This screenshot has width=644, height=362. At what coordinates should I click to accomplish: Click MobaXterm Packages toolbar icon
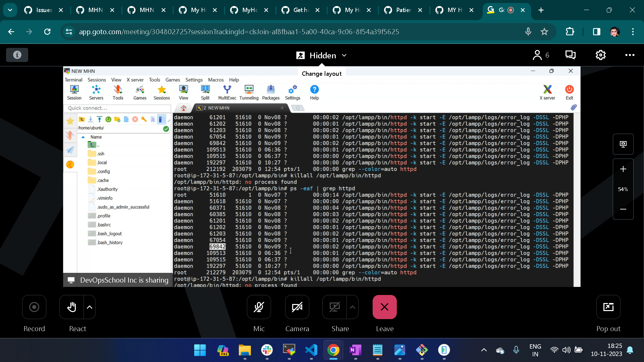(271, 93)
